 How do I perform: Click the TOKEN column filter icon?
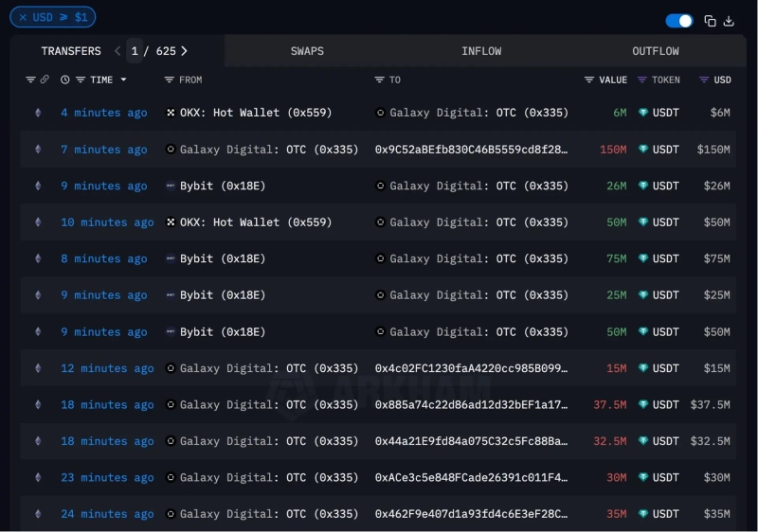tap(642, 80)
